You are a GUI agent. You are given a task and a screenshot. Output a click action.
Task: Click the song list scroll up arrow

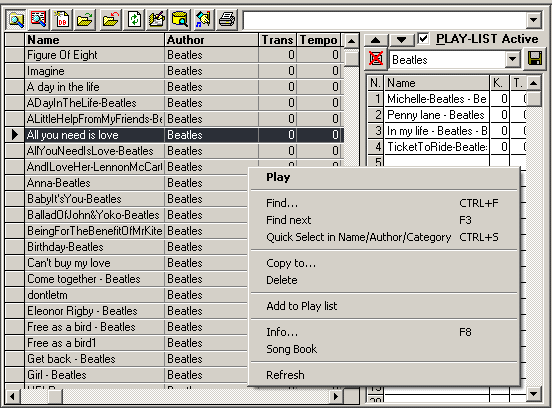click(351, 41)
